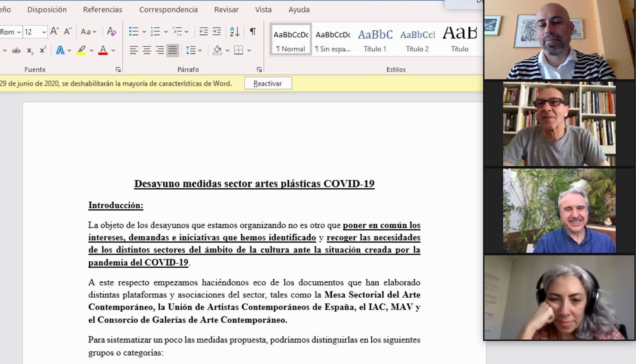
Task: Center align the paragraph text
Action: 147,50
